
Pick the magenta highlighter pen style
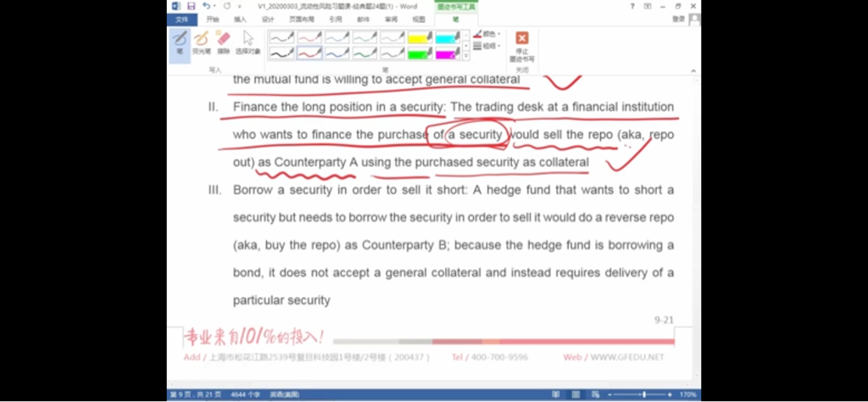point(448,53)
